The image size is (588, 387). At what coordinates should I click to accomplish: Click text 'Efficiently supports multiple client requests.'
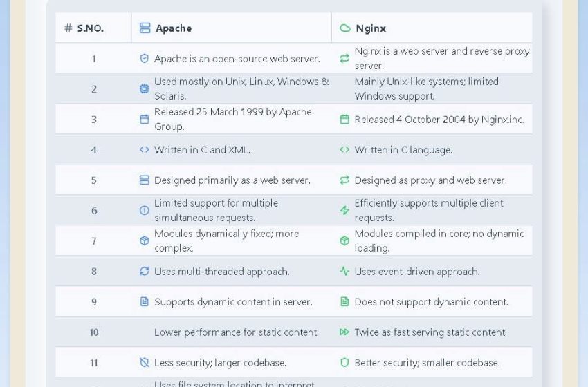(x=429, y=211)
